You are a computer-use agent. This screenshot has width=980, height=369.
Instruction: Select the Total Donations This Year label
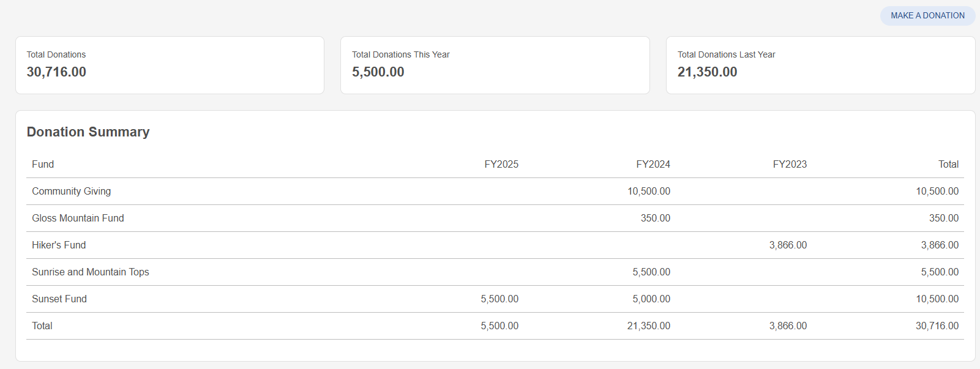click(400, 54)
